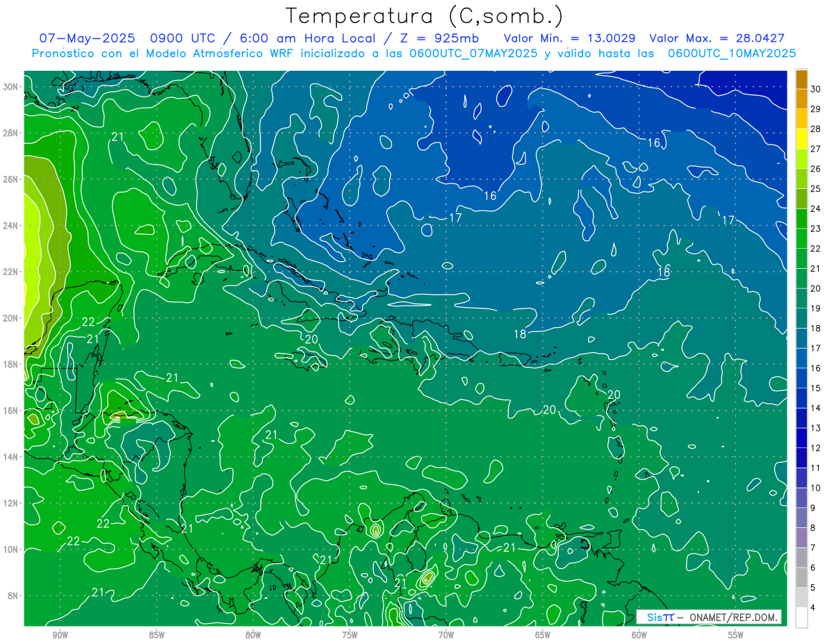Click color scale label '5'
Screen dimensions: 834x644
tap(813, 588)
